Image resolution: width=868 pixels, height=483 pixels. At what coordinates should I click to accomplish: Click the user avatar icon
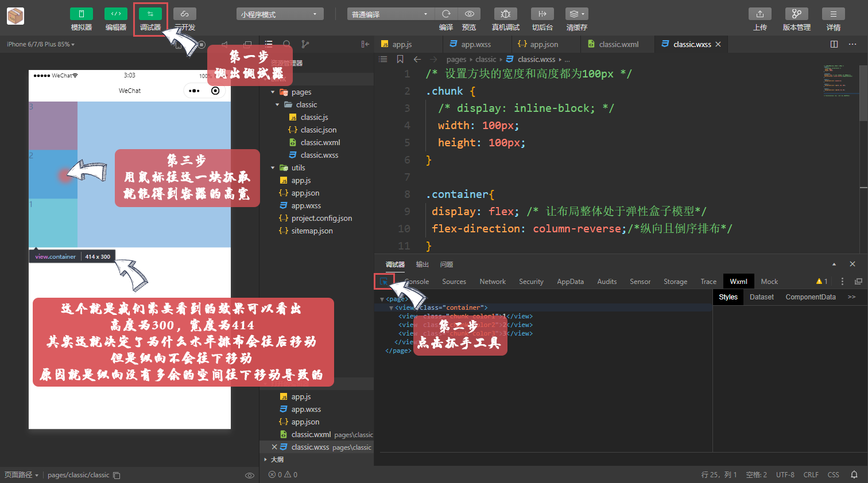pos(15,16)
